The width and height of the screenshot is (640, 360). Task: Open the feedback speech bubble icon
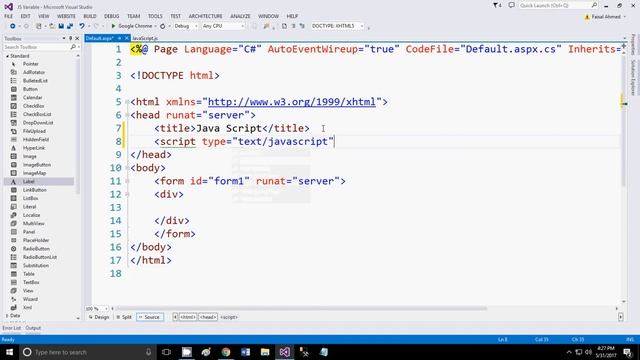click(x=511, y=5)
